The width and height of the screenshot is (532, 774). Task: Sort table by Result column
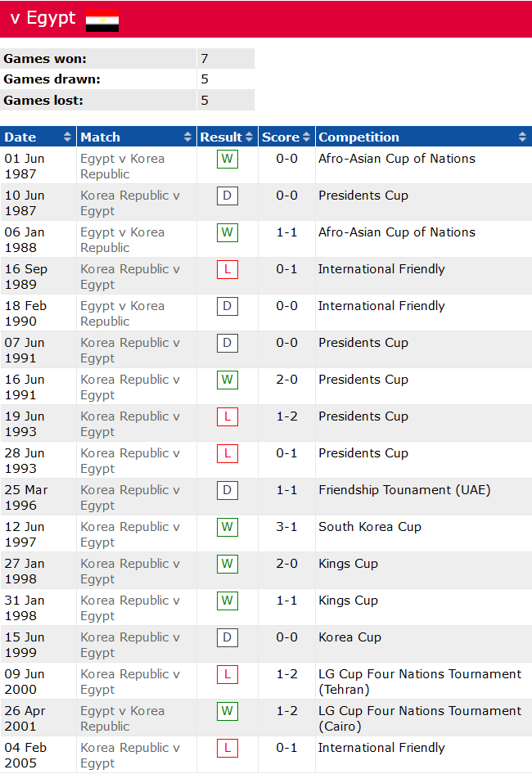[227, 137]
